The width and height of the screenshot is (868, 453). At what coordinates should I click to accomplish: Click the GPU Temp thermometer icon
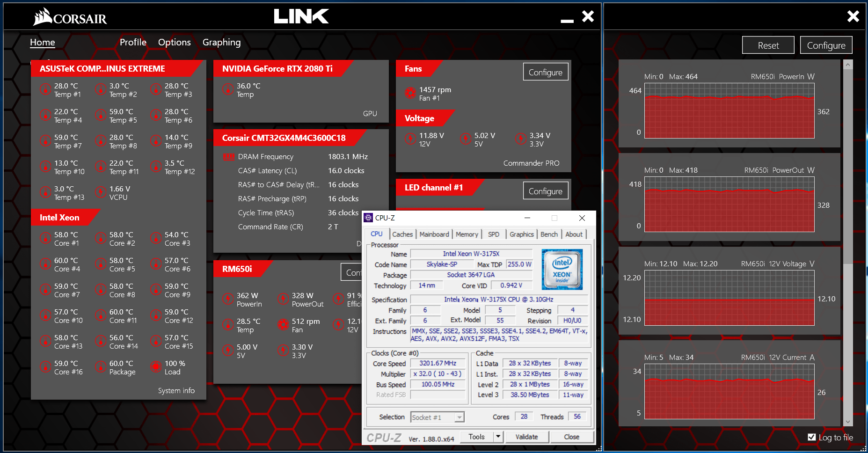228,89
